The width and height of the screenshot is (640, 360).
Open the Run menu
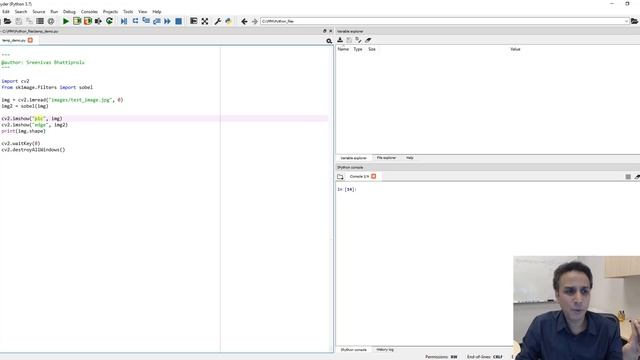[54, 12]
